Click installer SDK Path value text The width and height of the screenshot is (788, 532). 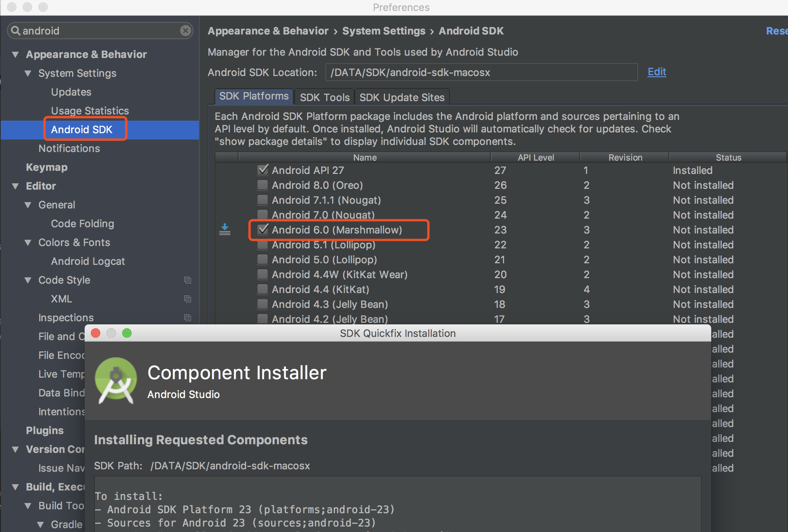[230, 466]
